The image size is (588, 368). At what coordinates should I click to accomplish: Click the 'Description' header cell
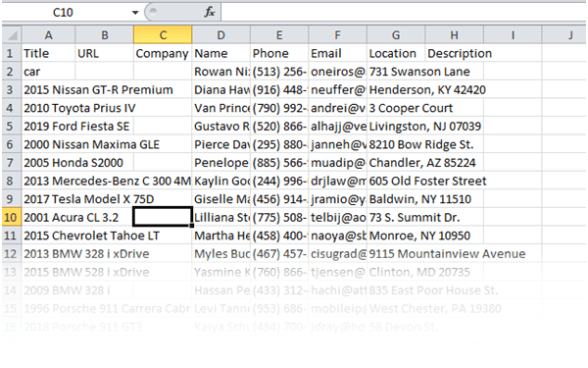click(460, 53)
